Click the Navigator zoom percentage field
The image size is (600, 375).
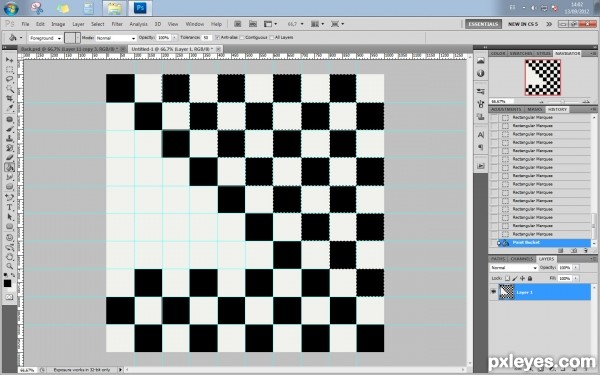502,101
